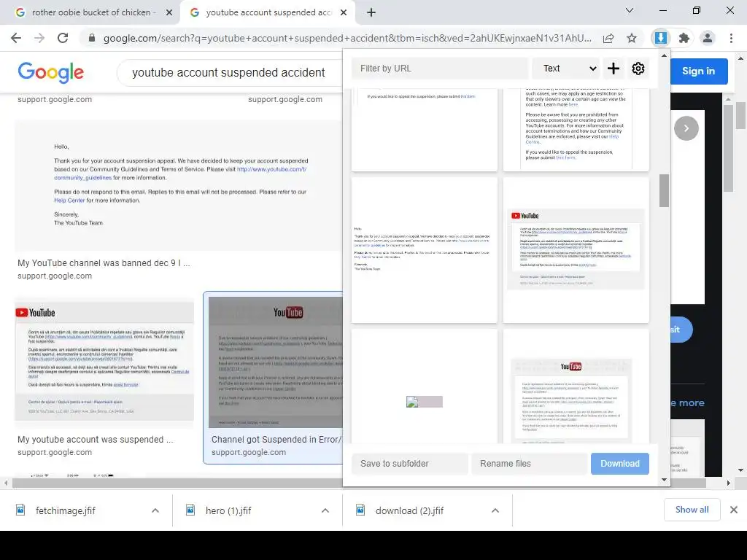Open the Image Downloader extension icon
Image resolution: width=747 pixels, height=560 pixels.
pyautogui.click(x=661, y=38)
